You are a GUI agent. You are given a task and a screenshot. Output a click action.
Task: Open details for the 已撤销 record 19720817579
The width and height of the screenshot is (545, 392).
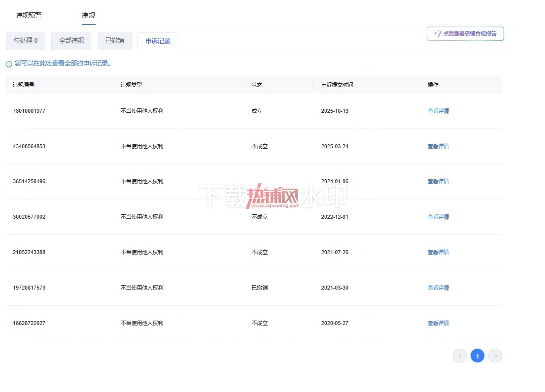click(x=438, y=288)
